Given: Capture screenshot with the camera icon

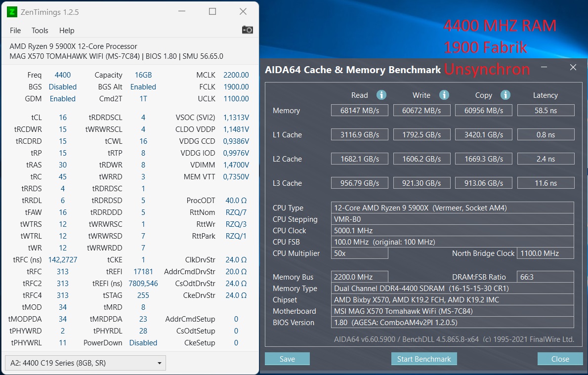Looking at the screenshot, I should pos(248,29).
